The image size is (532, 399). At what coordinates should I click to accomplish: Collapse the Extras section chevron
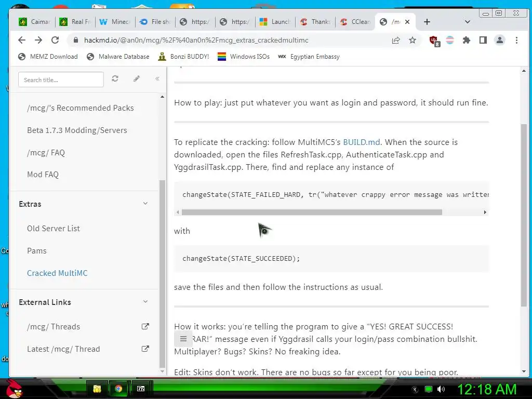pos(145,203)
